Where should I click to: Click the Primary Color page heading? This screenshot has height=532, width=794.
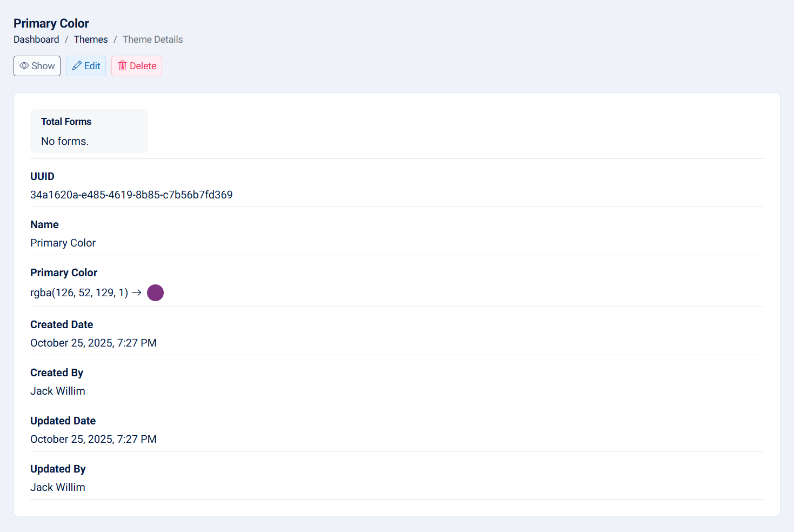(51, 23)
